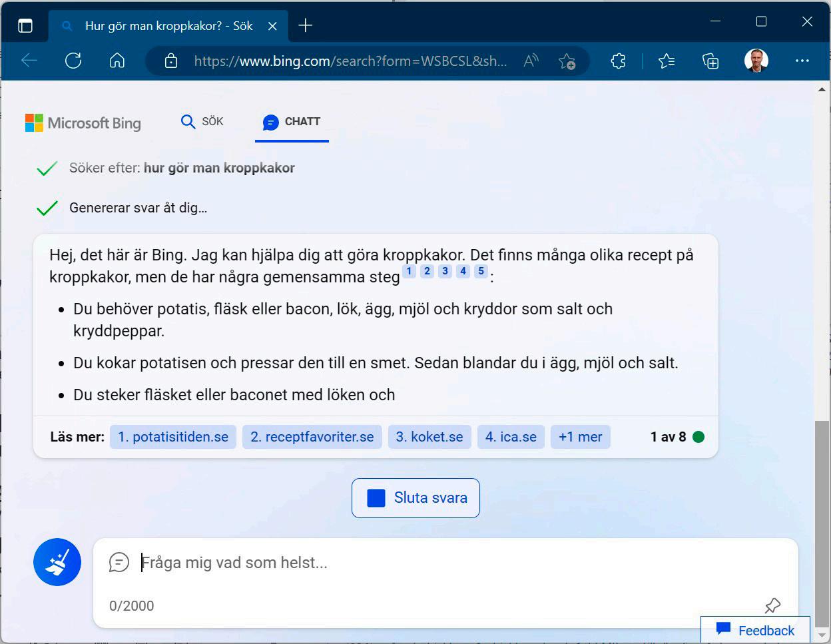Open the browser Extensions menu

618,61
